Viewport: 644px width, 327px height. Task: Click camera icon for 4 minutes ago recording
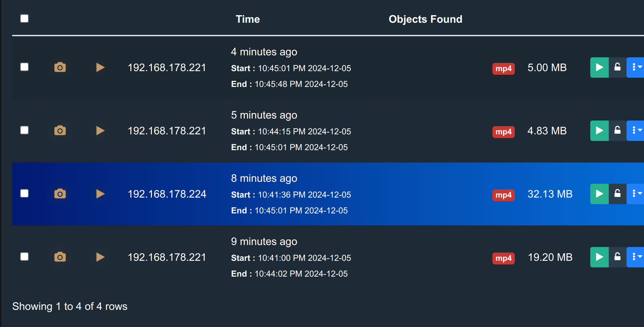pyautogui.click(x=60, y=68)
